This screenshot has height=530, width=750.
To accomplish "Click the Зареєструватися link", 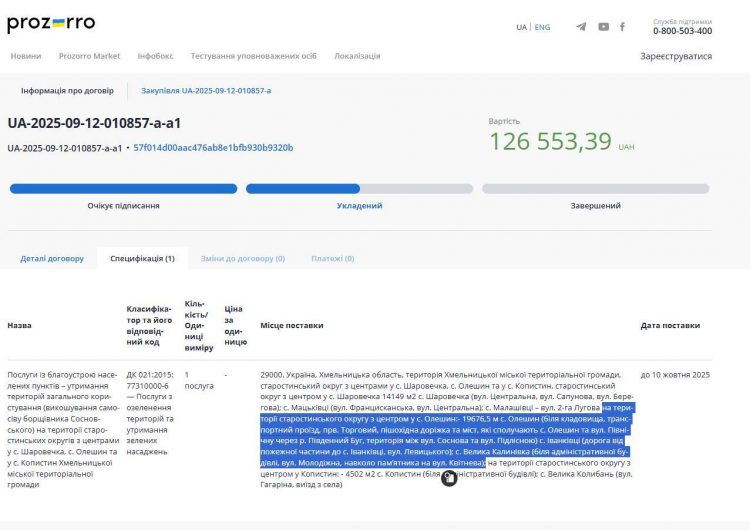I will coord(676,56).
